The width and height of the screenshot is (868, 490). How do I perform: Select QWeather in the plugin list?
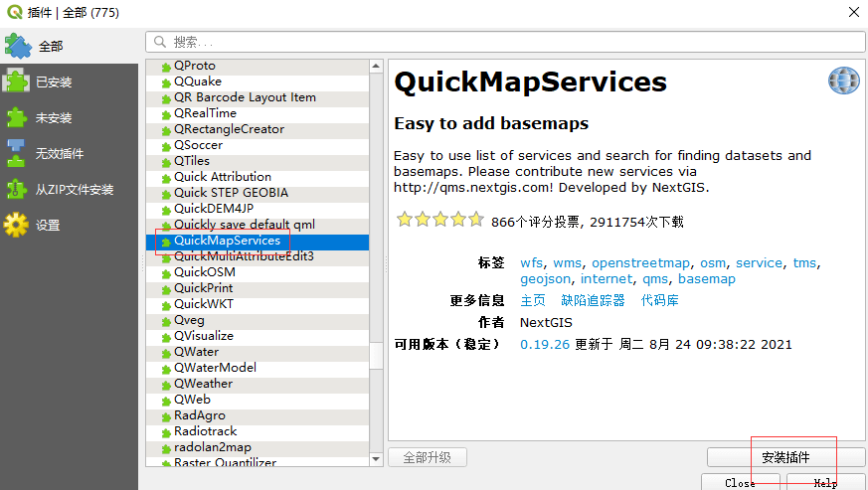pyautogui.click(x=257, y=385)
